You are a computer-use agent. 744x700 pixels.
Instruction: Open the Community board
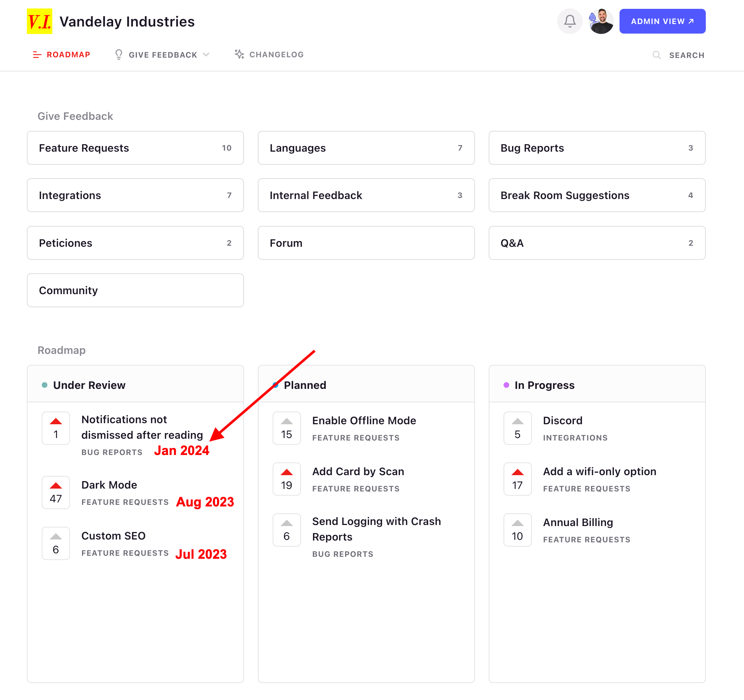135,290
